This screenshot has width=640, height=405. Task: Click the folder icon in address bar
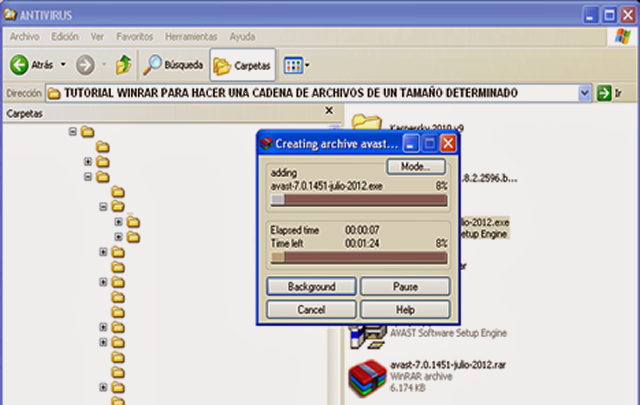tap(54, 93)
